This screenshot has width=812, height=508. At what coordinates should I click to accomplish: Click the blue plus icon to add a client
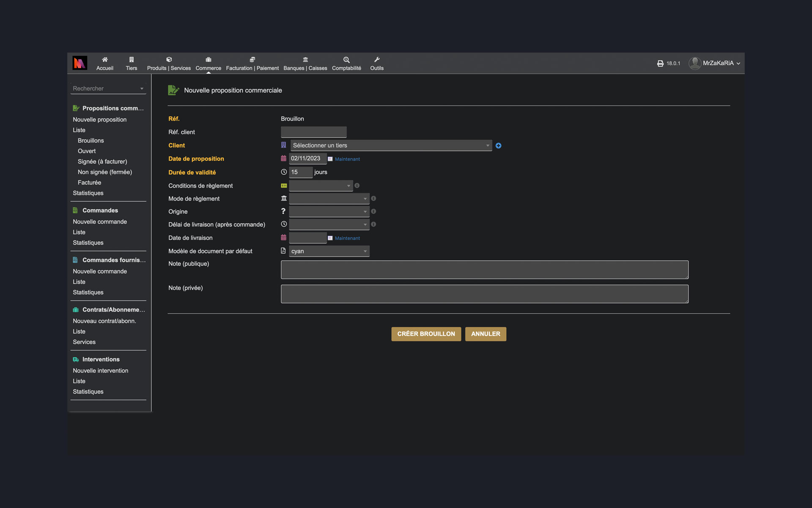[x=498, y=146]
